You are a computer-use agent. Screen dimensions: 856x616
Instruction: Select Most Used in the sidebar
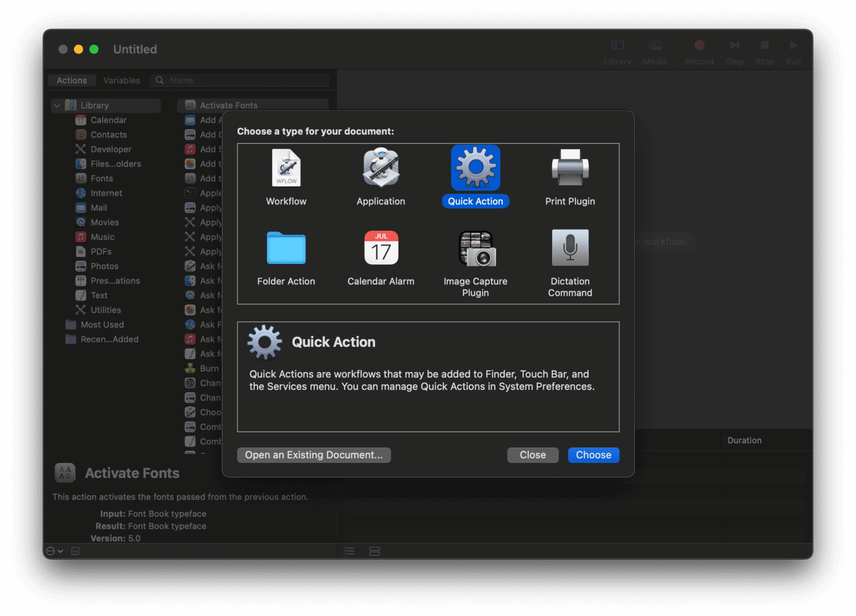pyautogui.click(x=102, y=325)
